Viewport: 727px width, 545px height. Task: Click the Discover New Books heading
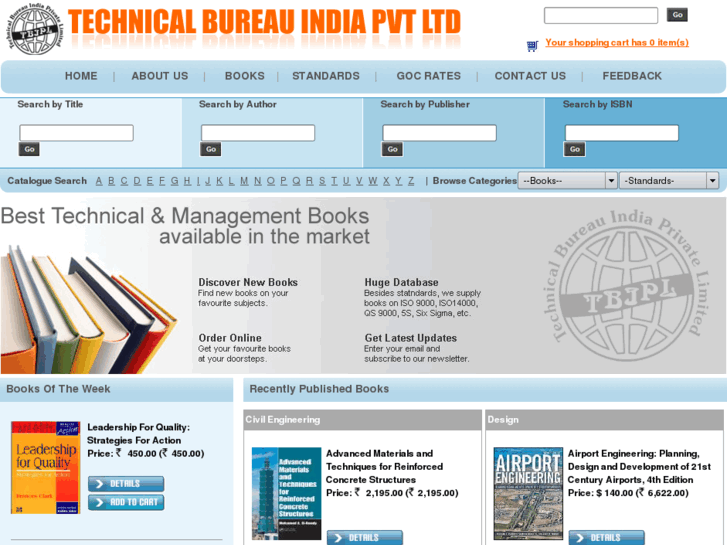coord(248,282)
